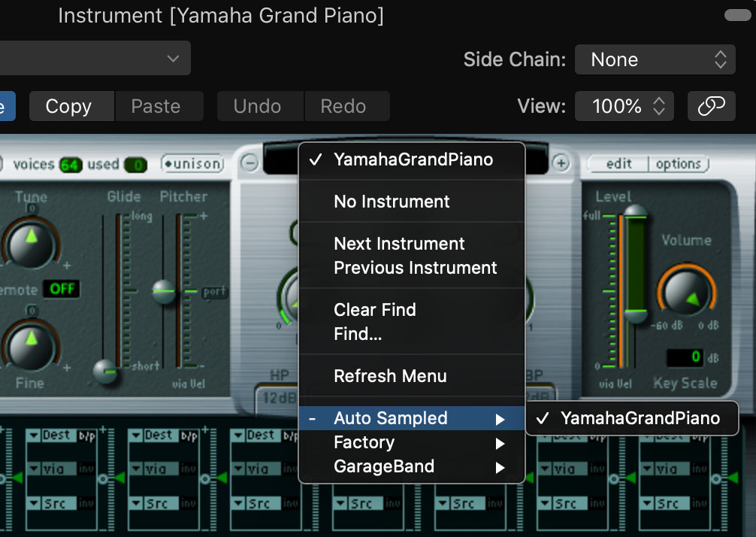This screenshot has width=756, height=537.
Task: Toggle the Remote OFF indicator
Action: tap(62, 289)
